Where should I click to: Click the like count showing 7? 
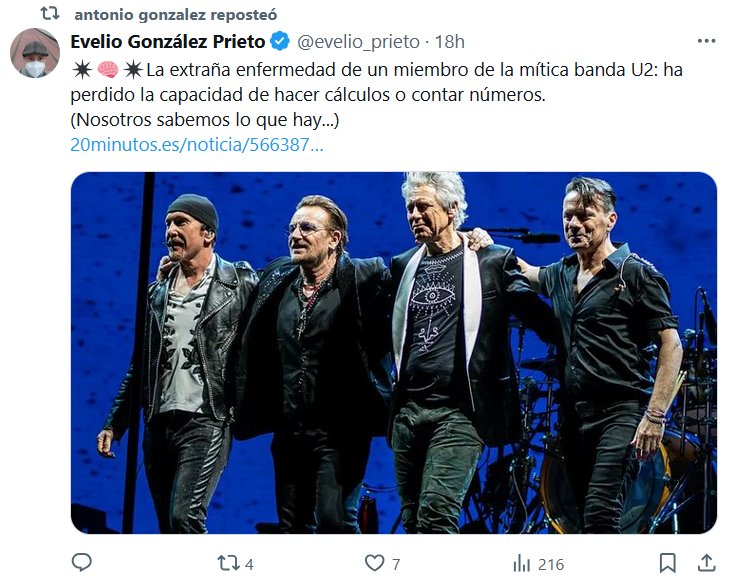tap(396, 565)
